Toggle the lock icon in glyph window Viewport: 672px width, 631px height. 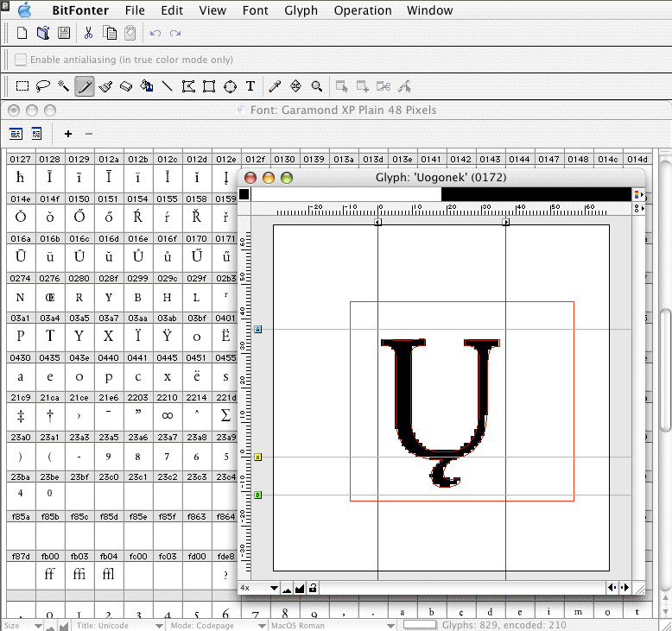pyautogui.click(x=313, y=588)
